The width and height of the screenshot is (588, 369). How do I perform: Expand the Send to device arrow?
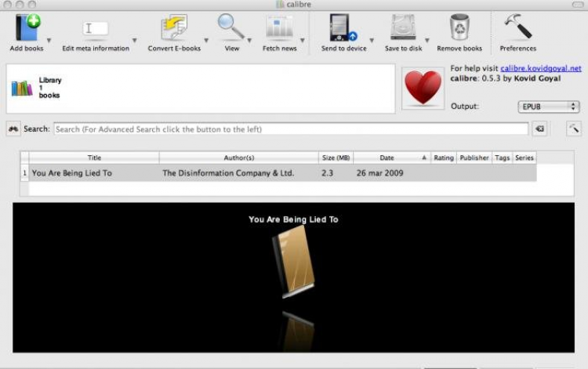(372, 40)
